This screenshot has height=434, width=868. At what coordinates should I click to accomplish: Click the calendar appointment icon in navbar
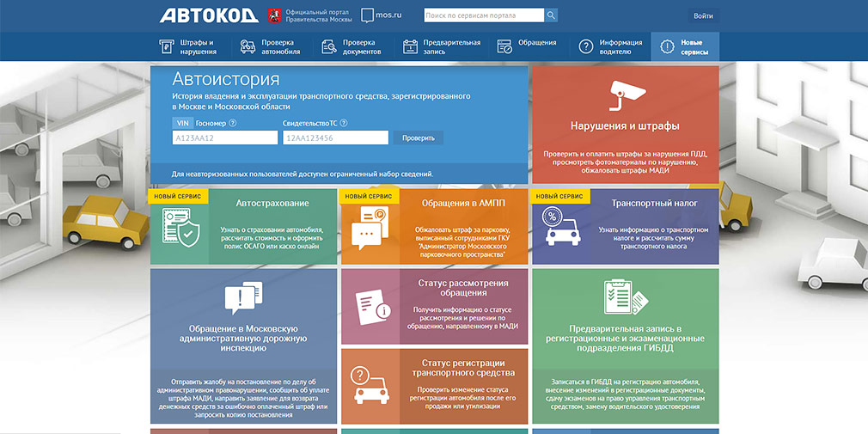click(x=410, y=47)
